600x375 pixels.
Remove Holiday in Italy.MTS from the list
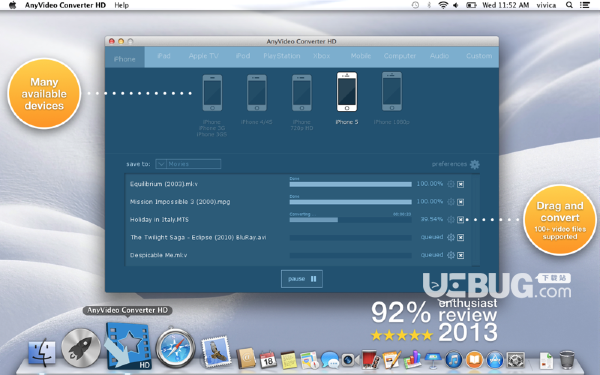[461, 220]
